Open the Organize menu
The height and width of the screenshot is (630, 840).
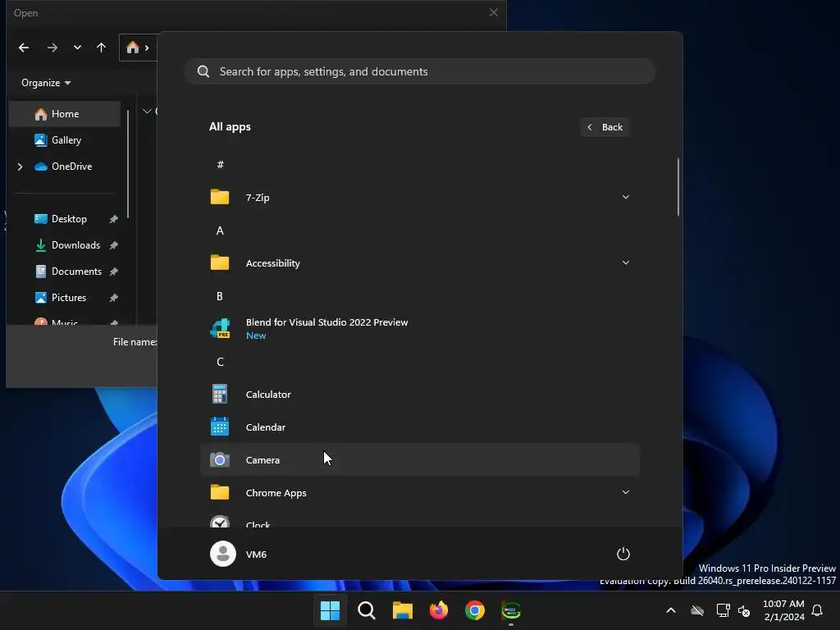[46, 83]
